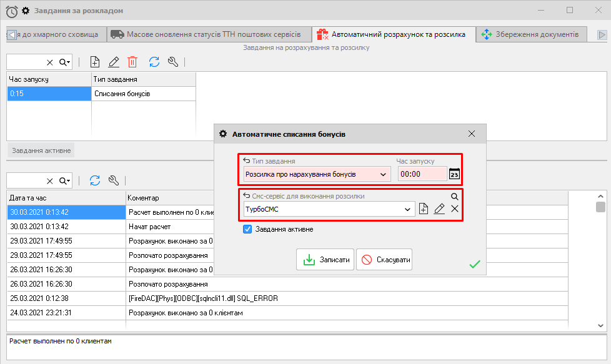This screenshot has width=611, height=364.
Task: Switch to 'Збереження документів' tab
Action: tap(531, 34)
